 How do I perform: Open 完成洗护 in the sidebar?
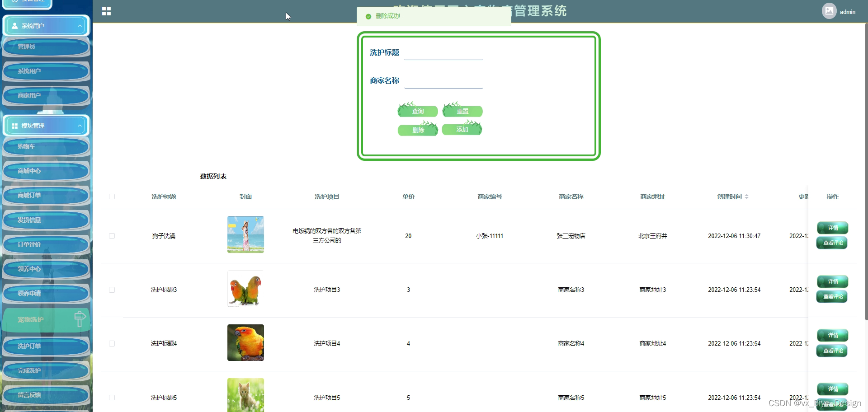[x=46, y=370]
